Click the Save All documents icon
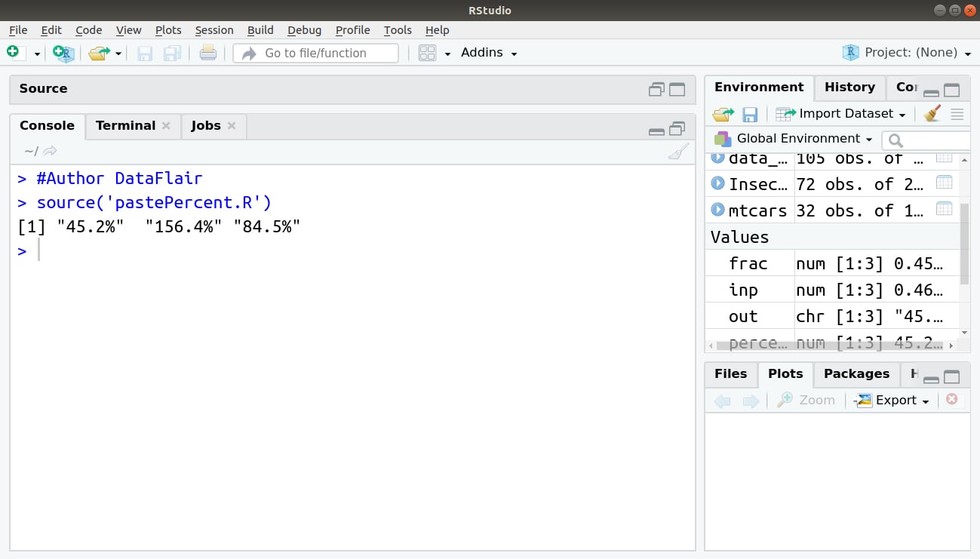The width and height of the screenshot is (980, 559). tap(172, 53)
